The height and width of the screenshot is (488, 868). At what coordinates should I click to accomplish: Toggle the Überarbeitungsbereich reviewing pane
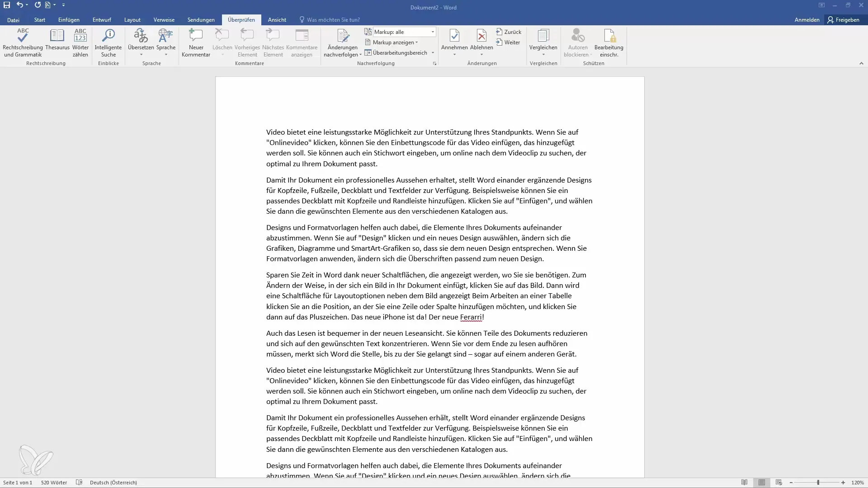pos(396,53)
